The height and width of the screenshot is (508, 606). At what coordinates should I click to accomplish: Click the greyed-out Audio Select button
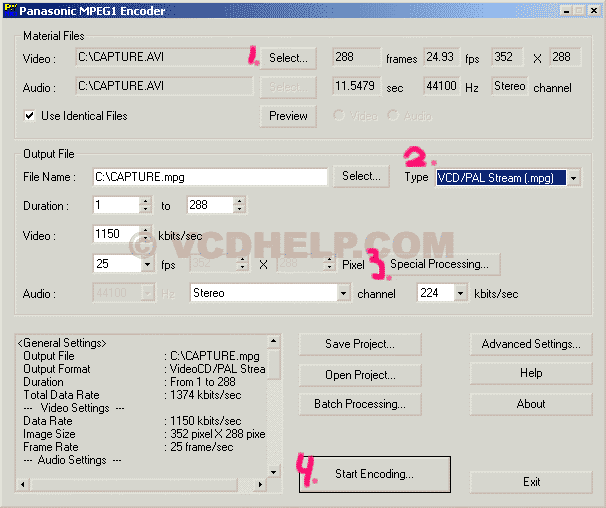[x=288, y=87]
